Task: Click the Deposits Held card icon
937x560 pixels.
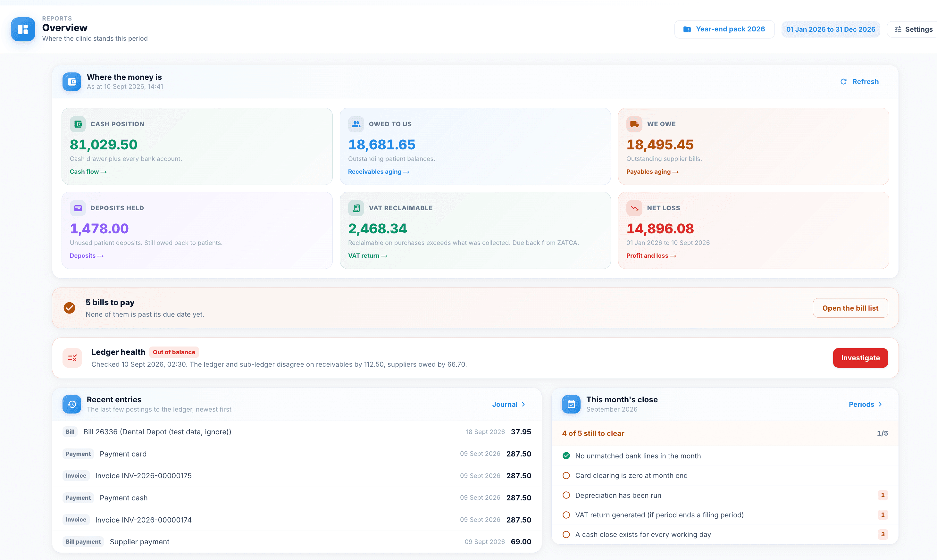Action: point(78,208)
